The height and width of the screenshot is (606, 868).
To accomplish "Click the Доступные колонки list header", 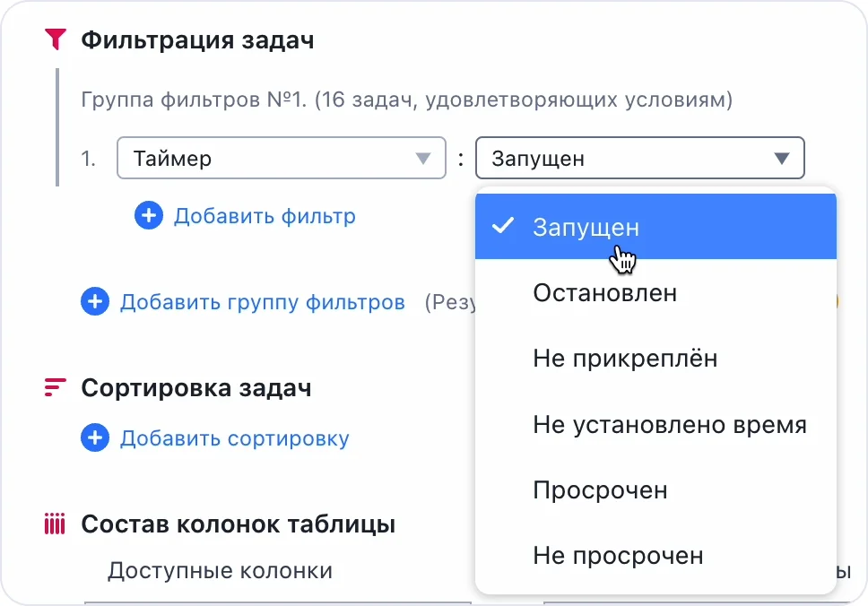I will click(x=220, y=570).
